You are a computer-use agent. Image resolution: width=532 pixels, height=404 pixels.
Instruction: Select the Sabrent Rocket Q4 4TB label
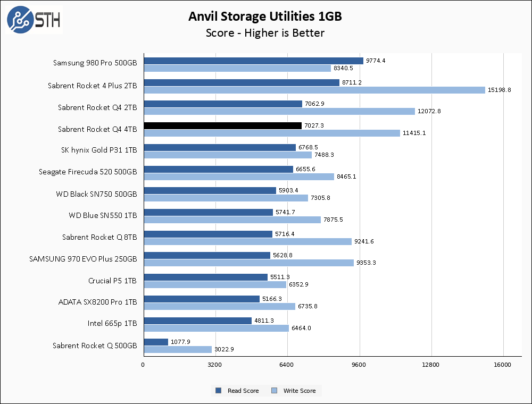[x=97, y=130]
